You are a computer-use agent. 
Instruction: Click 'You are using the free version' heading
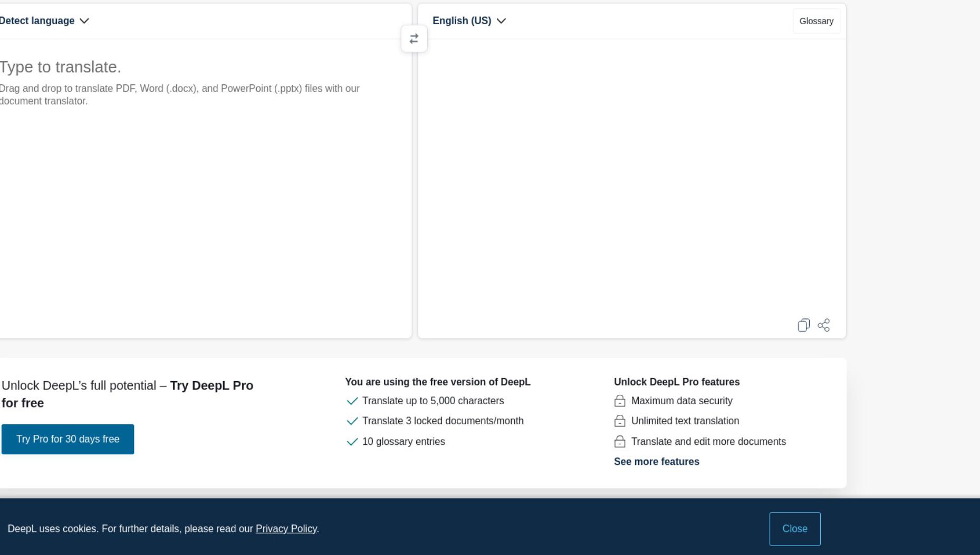[438, 382]
